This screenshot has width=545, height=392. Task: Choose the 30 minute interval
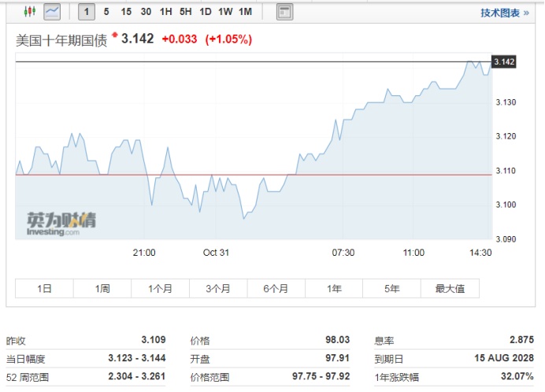pos(146,12)
